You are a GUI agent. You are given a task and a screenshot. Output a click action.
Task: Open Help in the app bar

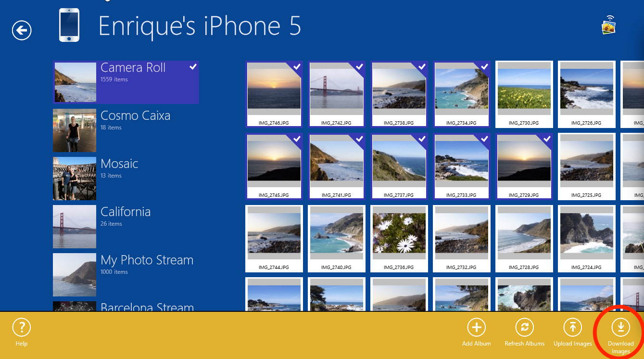point(22,333)
